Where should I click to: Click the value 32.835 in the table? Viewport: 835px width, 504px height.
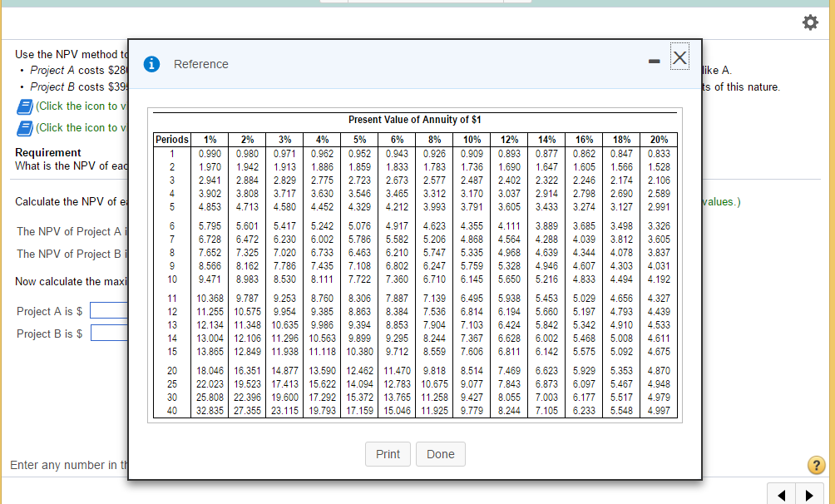pos(210,411)
